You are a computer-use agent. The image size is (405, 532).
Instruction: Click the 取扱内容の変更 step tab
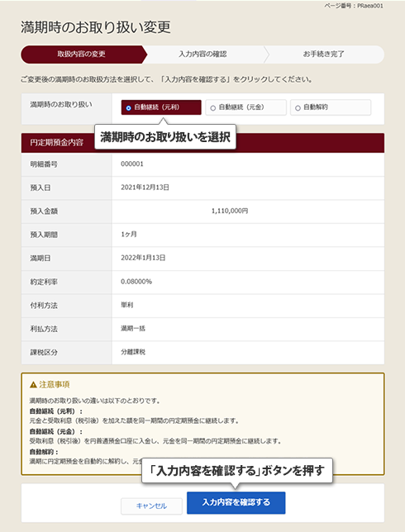click(82, 55)
